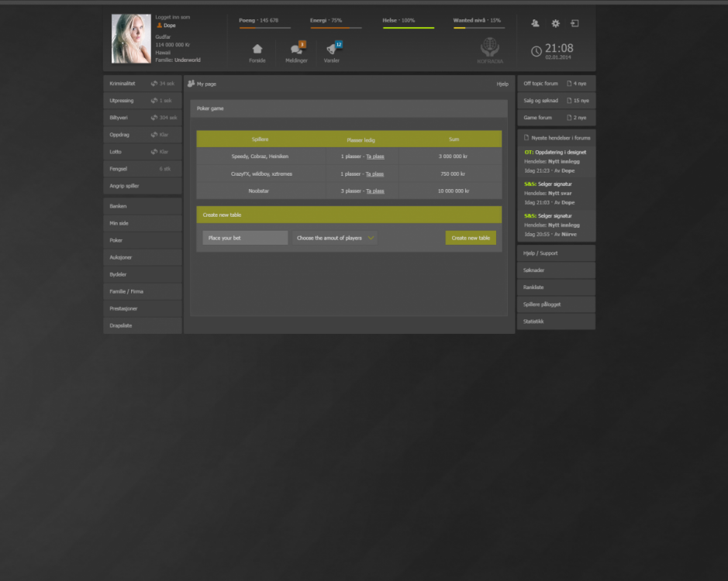Click the Place your bet field

[245, 238]
